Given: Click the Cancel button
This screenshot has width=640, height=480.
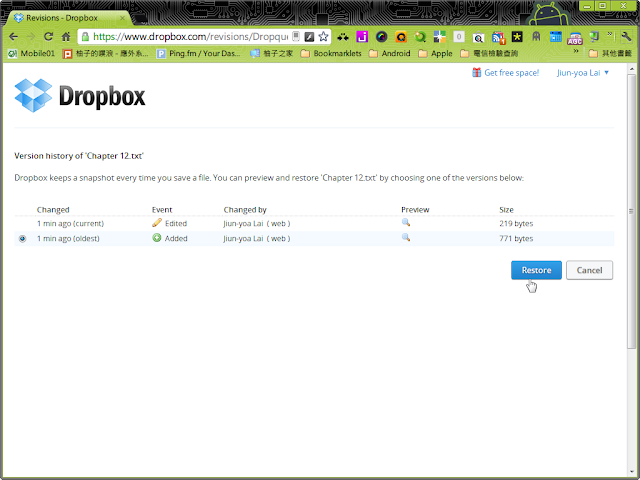Looking at the screenshot, I should tap(589, 270).
